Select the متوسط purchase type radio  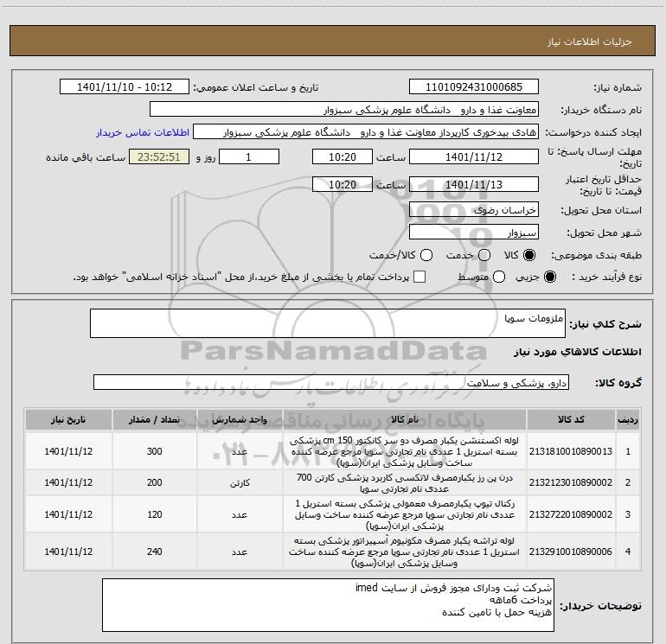pyautogui.click(x=499, y=277)
